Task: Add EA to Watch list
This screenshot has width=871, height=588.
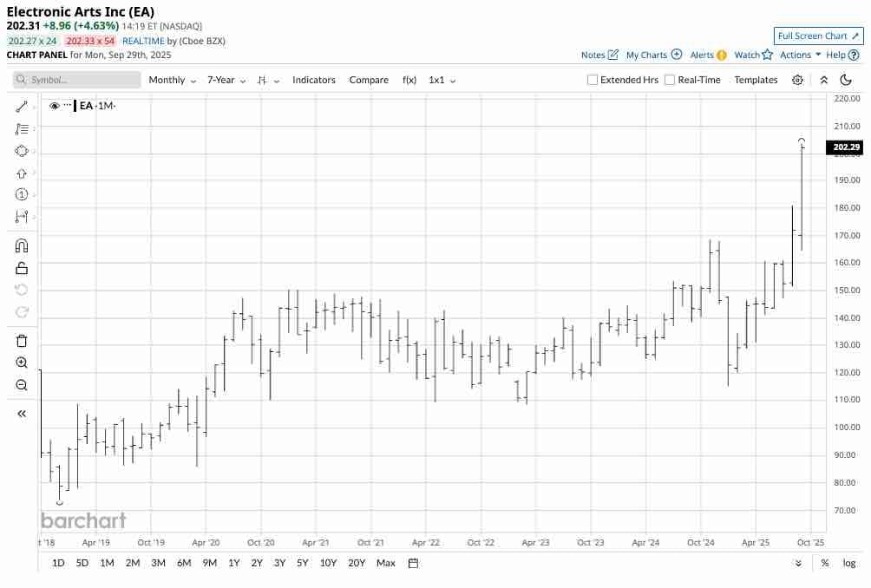Action: click(753, 55)
